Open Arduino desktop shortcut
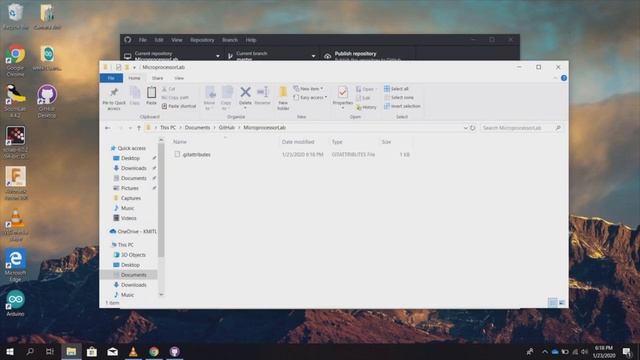 pyautogui.click(x=16, y=303)
